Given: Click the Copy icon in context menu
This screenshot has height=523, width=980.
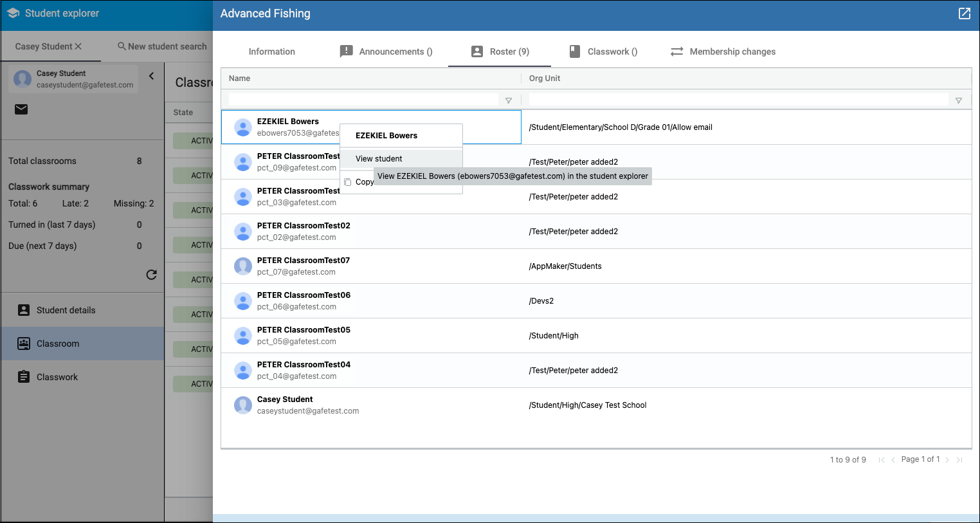Looking at the screenshot, I should pyautogui.click(x=348, y=182).
